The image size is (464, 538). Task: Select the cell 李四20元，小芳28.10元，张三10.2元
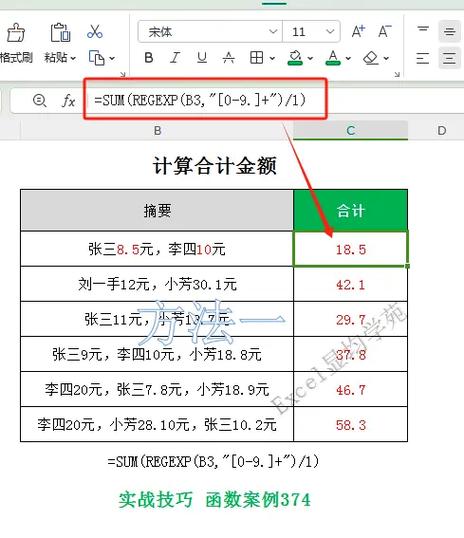[x=157, y=424]
